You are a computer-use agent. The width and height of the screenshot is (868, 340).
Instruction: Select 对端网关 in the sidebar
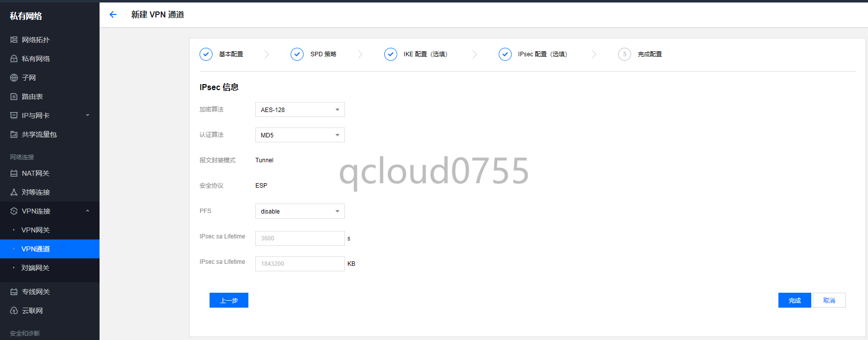pyautogui.click(x=35, y=268)
